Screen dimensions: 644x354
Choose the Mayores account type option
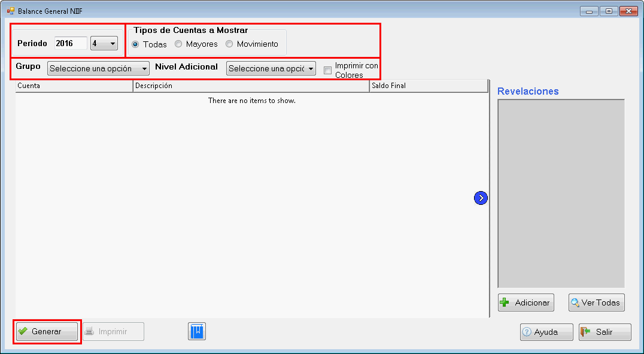[x=179, y=44]
